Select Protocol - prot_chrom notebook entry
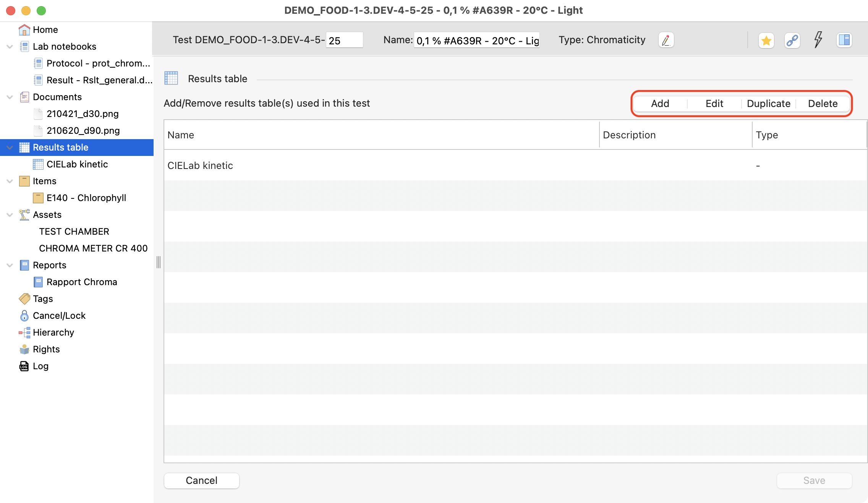Image resolution: width=868 pixels, height=503 pixels. pyautogui.click(x=98, y=63)
